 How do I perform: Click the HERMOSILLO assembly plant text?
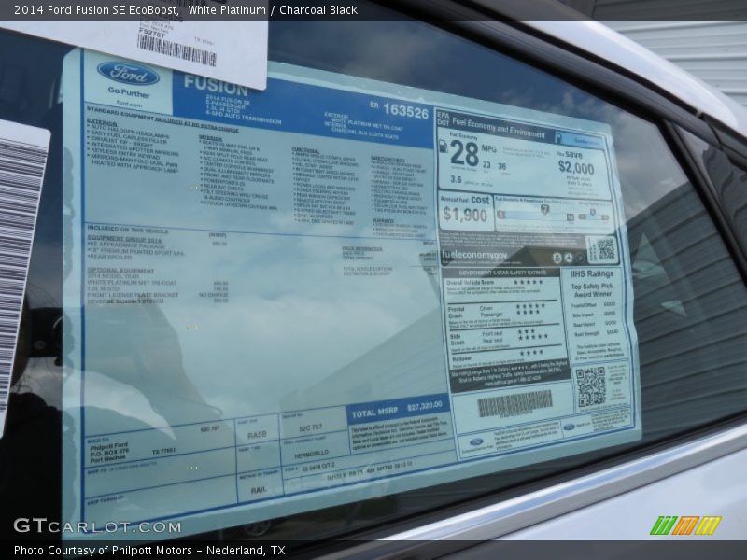click(x=311, y=454)
